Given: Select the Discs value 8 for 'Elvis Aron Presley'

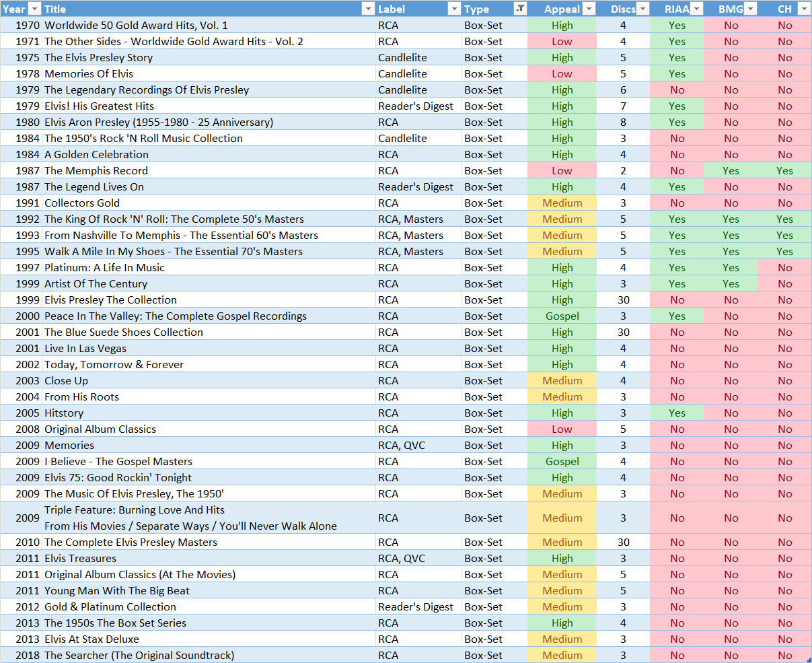Looking at the screenshot, I should (623, 122).
